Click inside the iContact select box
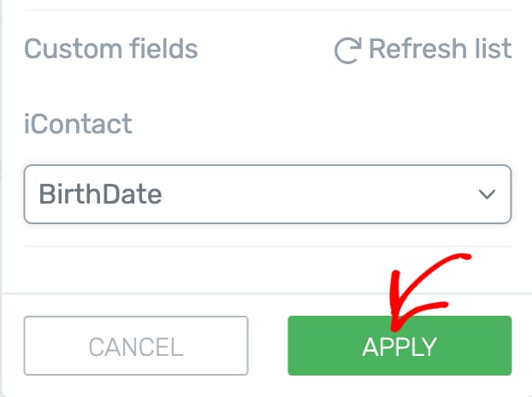532x397 pixels. click(267, 194)
